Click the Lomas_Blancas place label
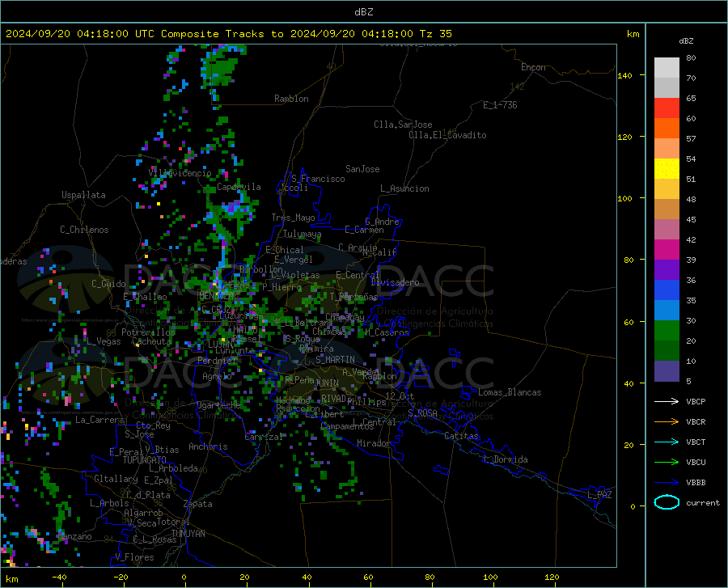This screenshot has width=728, height=588. (x=510, y=392)
